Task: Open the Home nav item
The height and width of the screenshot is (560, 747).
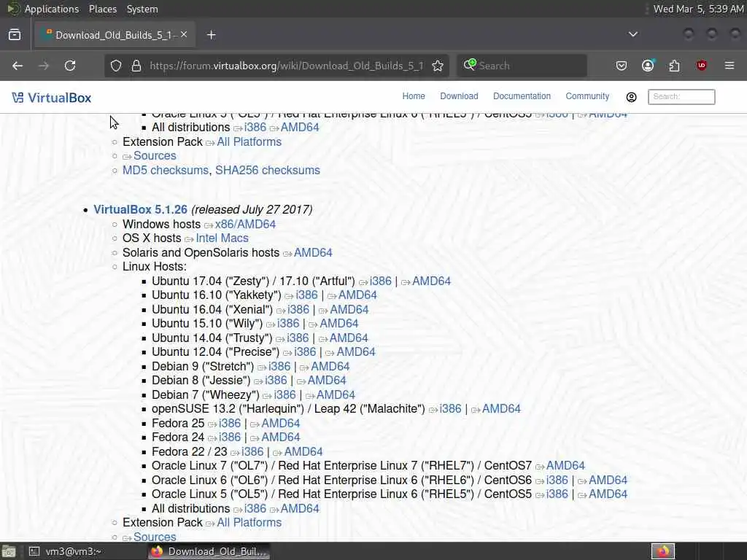Action: [x=414, y=96]
